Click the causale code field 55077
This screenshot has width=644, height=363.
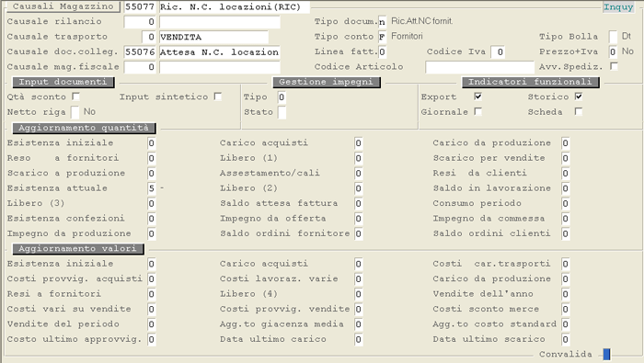point(140,7)
